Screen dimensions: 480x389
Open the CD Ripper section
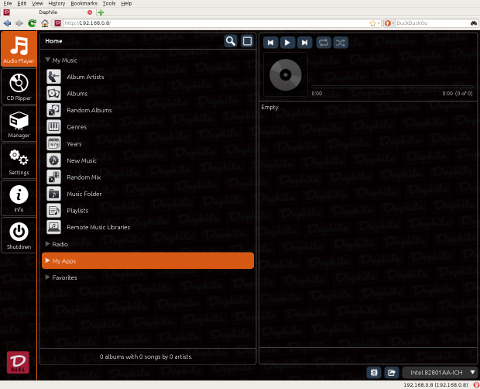[x=19, y=87]
